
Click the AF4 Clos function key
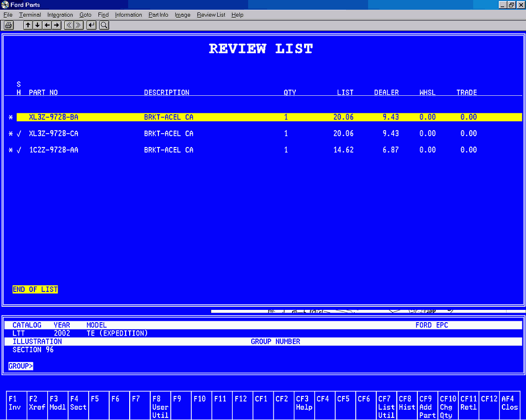pos(510,405)
